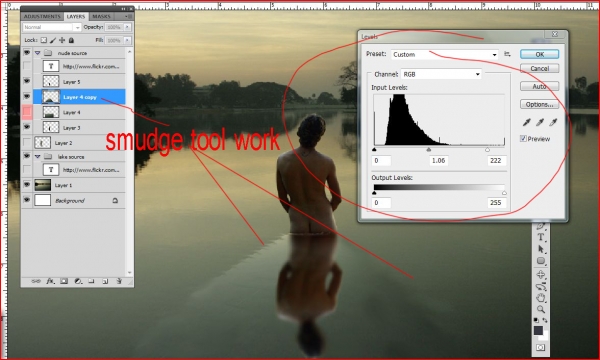Open the Opacity slider arrow

coord(127,27)
